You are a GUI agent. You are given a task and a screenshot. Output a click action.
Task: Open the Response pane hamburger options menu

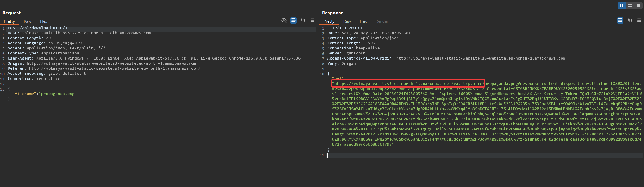(x=639, y=20)
